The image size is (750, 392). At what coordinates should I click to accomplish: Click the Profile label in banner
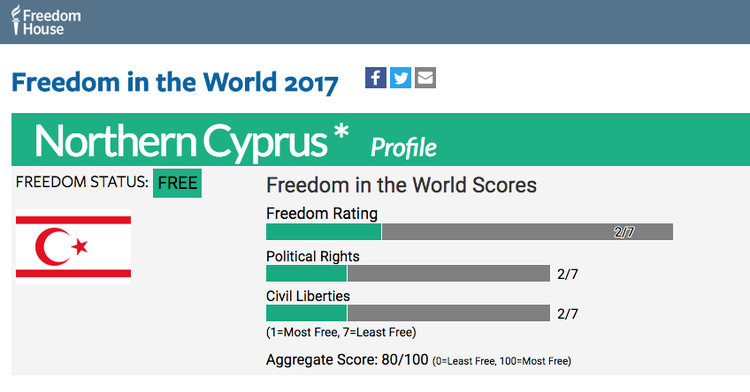403,147
